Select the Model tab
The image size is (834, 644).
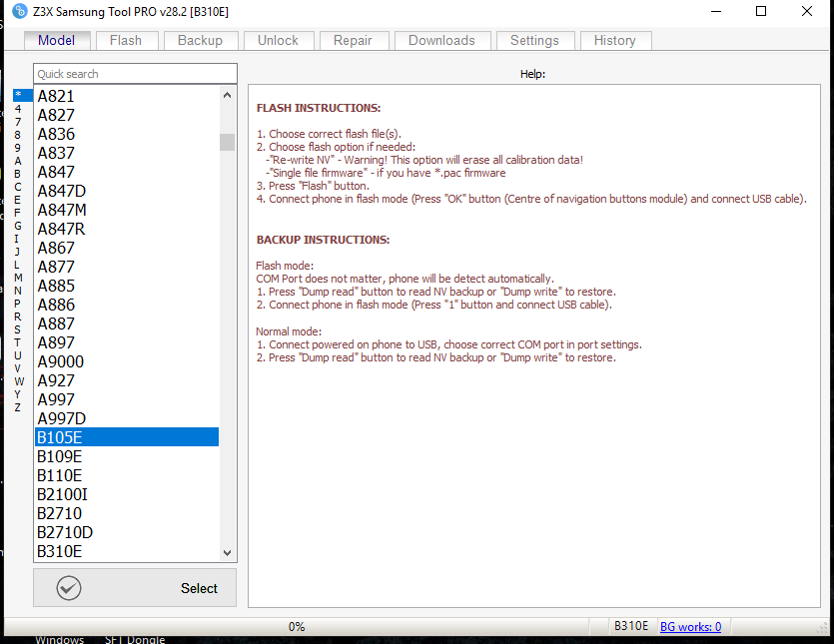[x=56, y=40]
